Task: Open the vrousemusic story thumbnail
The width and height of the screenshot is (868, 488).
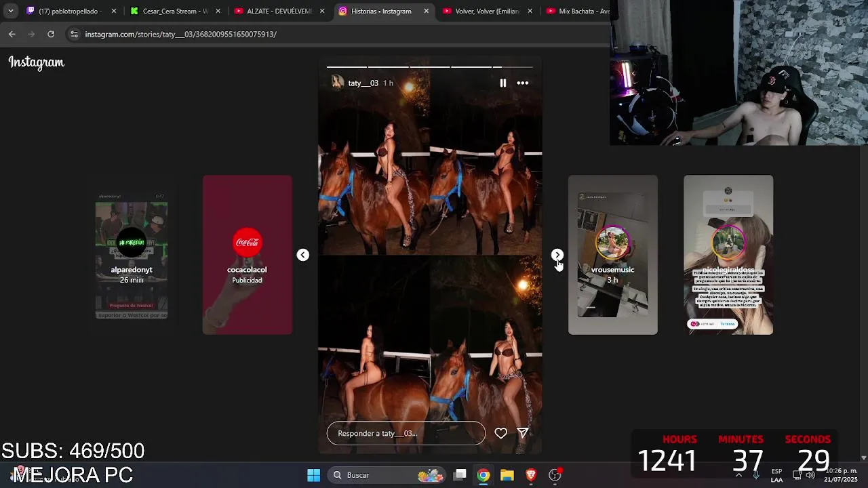Action: pos(613,255)
